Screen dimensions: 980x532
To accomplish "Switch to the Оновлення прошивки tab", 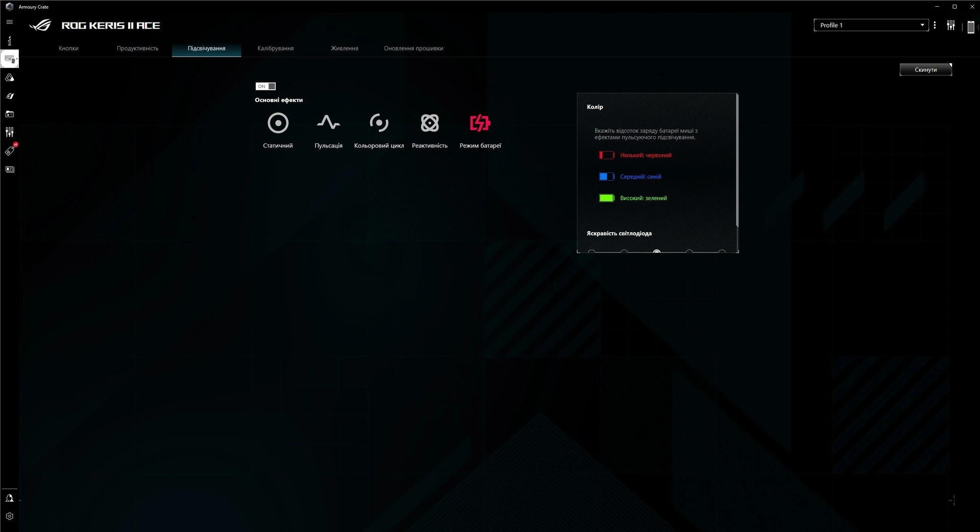I will [x=413, y=48].
